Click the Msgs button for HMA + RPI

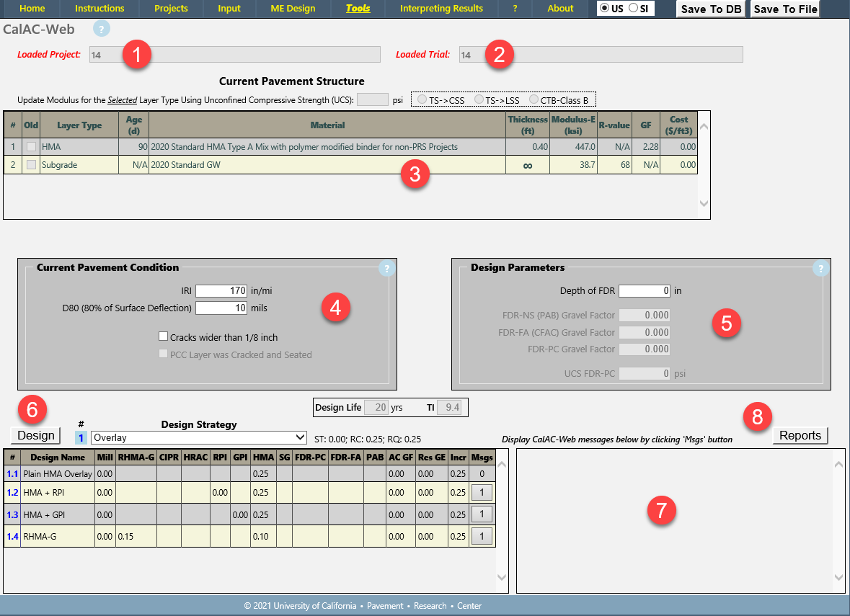(482, 494)
